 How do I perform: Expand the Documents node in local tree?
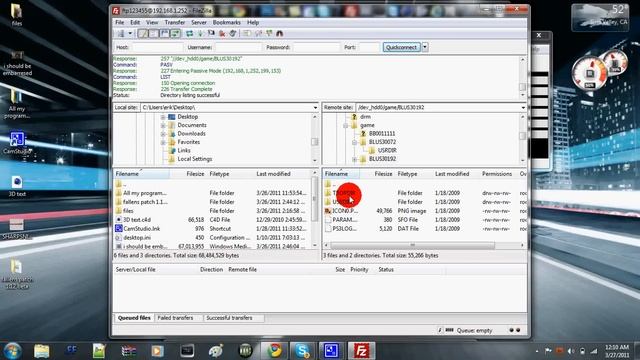pos(163,125)
